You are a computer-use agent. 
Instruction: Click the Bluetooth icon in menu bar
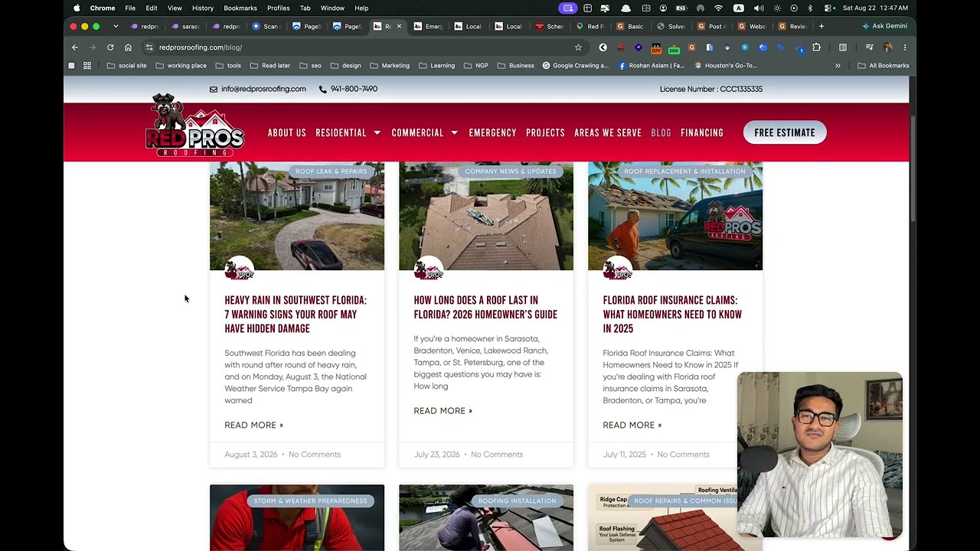(811, 8)
